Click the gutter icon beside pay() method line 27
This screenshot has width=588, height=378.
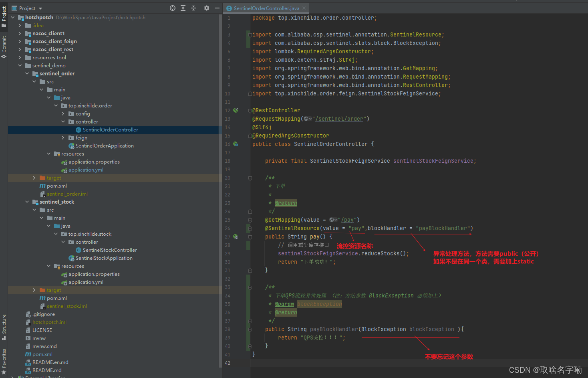(236, 237)
